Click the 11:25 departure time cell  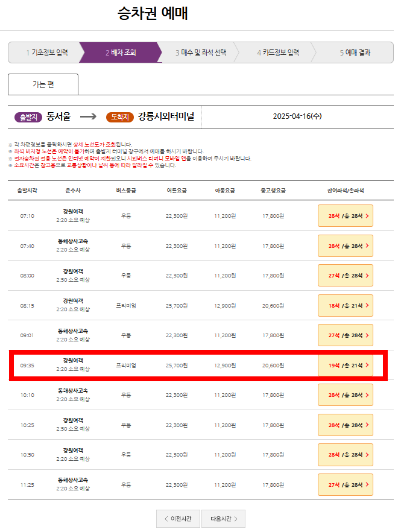[x=27, y=485]
